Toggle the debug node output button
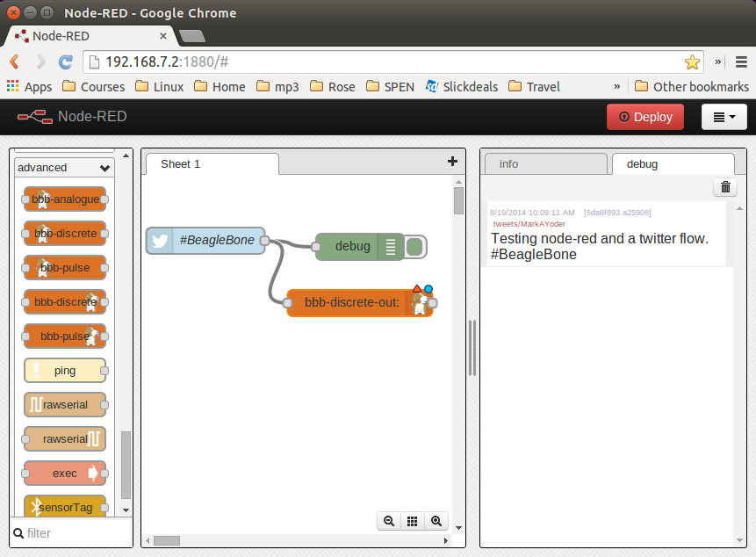The width and height of the screenshot is (756, 557). (416, 247)
